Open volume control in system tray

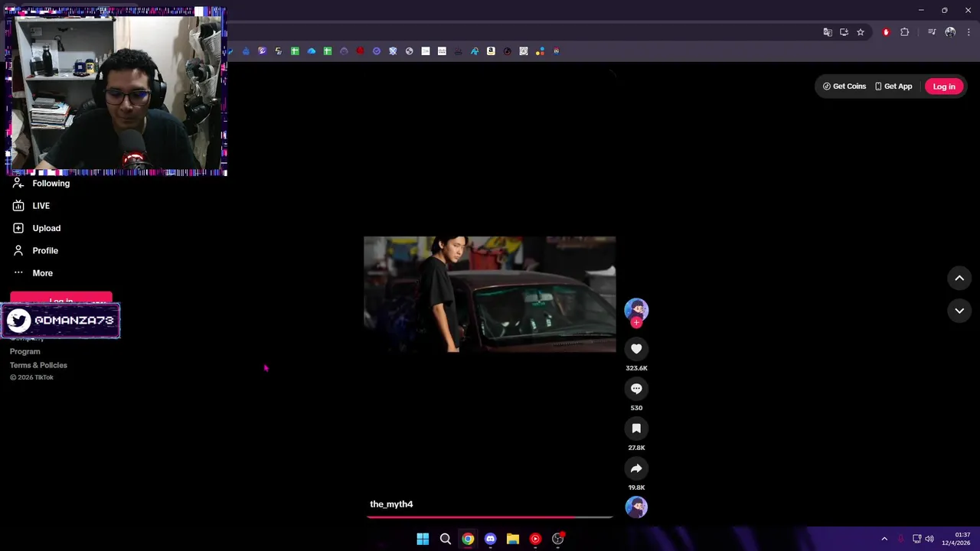coord(929,539)
